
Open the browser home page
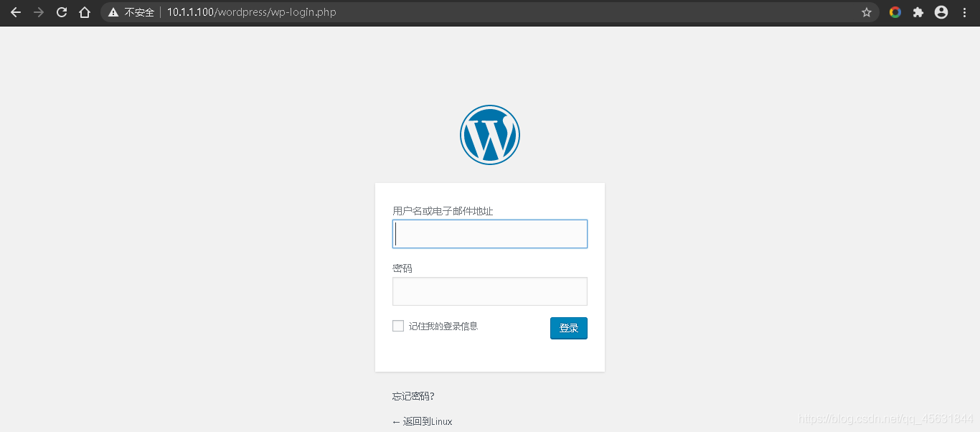(85, 12)
